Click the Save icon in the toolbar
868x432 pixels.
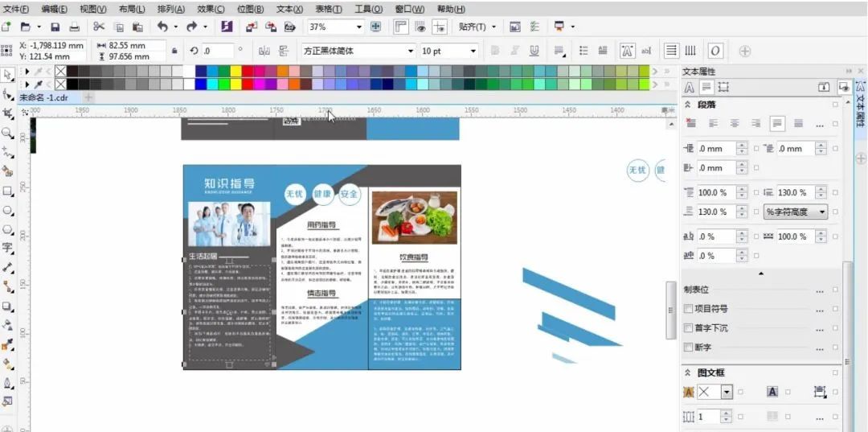(x=55, y=27)
